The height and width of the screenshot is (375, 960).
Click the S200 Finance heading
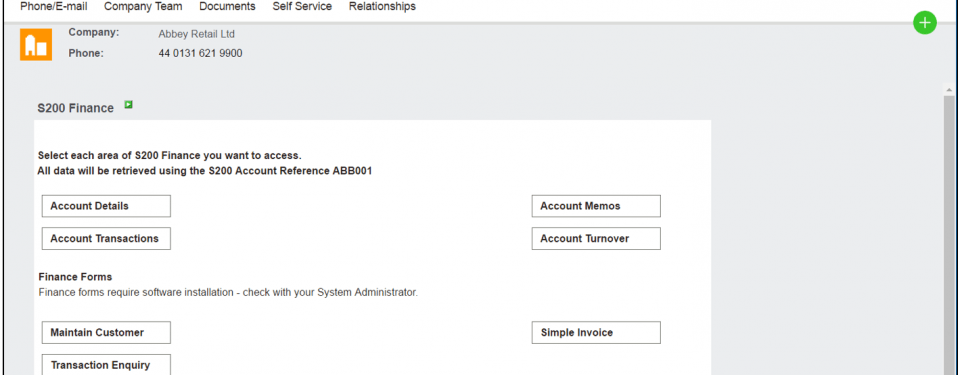(75, 108)
